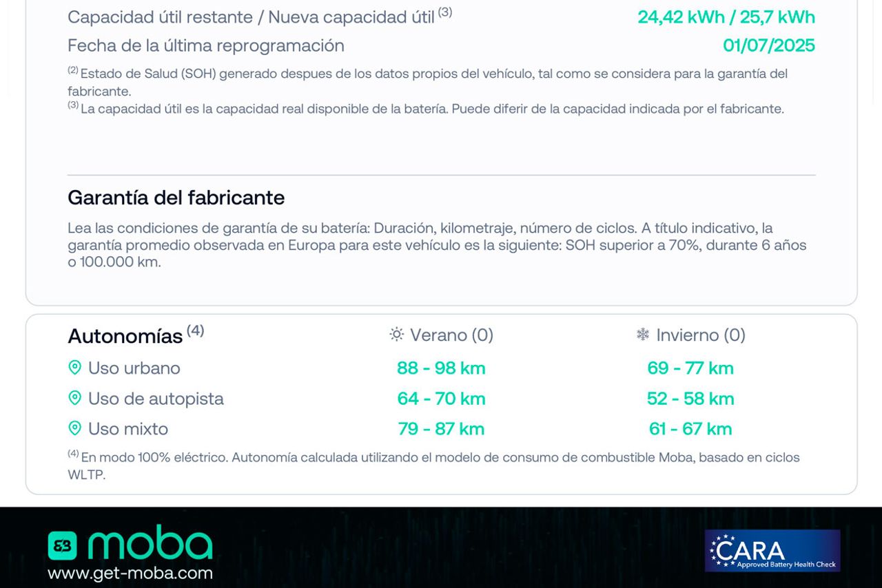Click the snowflake icon next to Invierno
This screenshot has height=588, width=882.
pyautogui.click(x=642, y=335)
